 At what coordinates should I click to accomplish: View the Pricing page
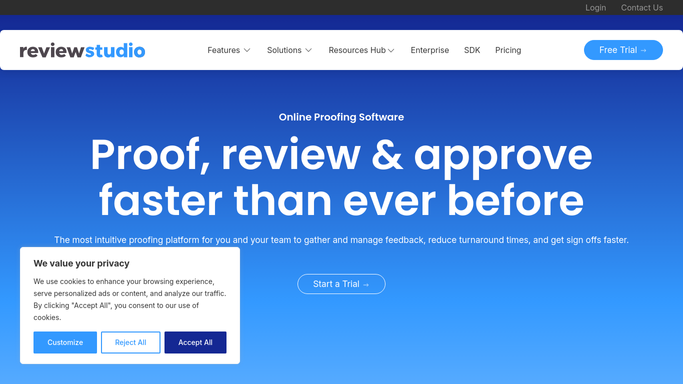click(508, 50)
